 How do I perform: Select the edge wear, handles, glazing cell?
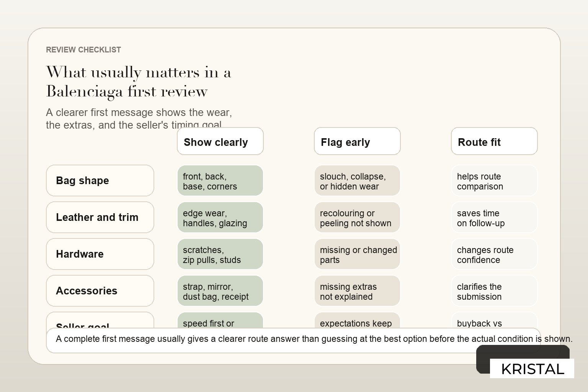pos(220,217)
